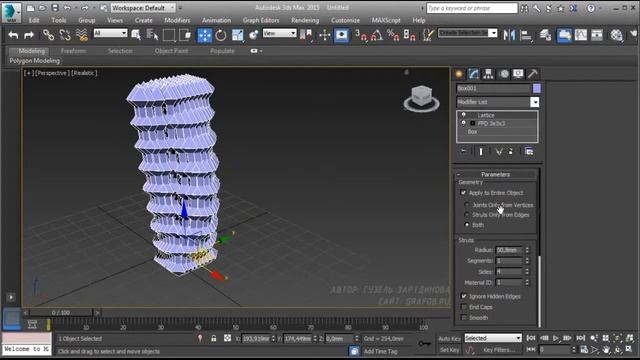This screenshot has width=640, height=360.
Task: Toggle FFD 3x3x3 modifier visibility bulb
Action: click(x=463, y=123)
